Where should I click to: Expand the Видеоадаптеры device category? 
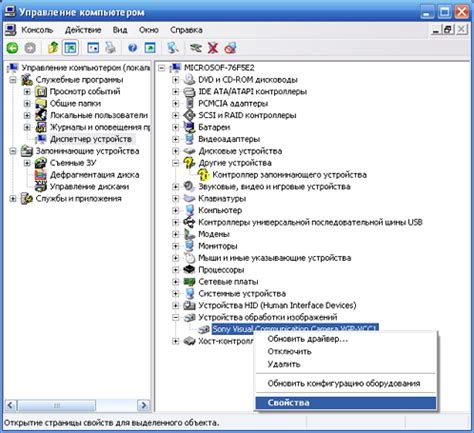coord(175,139)
